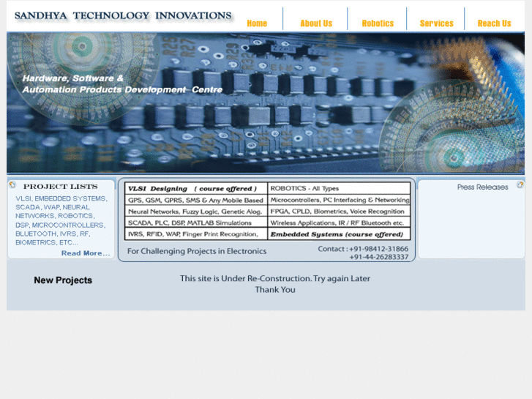This screenshot has height=399, width=532.
Task: Click the Sandhya Technology Innovations logo
Action: pyautogui.click(x=123, y=15)
